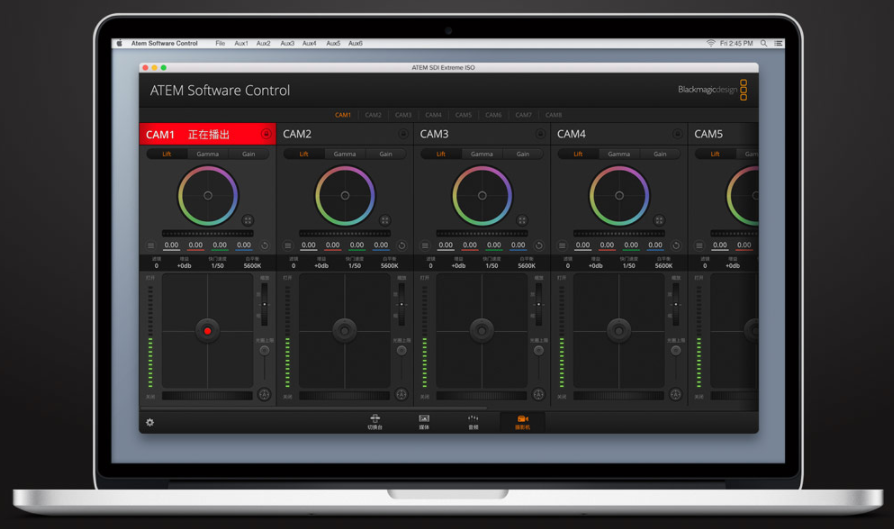Click CAM2 blue channel 0.00 value
Image resolution: width=894 pixels, height=529 pixels.
click(381, 245)
